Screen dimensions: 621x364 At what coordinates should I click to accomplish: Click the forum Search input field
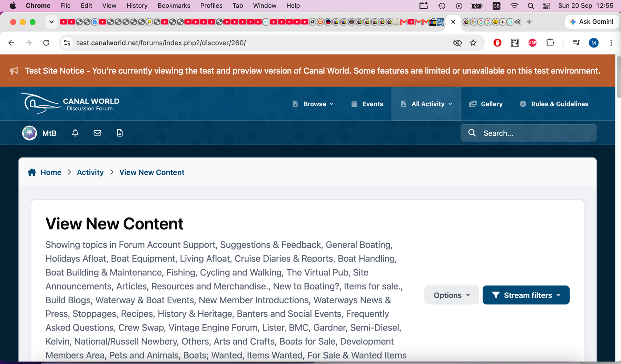528,133
